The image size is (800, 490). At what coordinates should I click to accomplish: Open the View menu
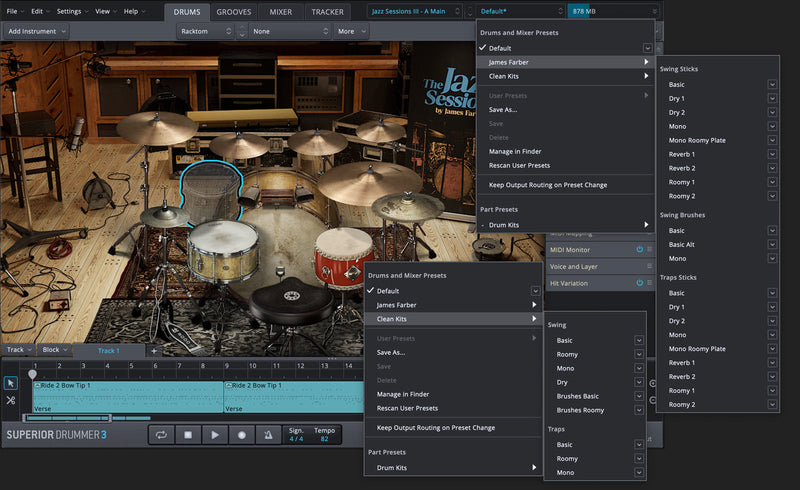[x=106, y=11]
